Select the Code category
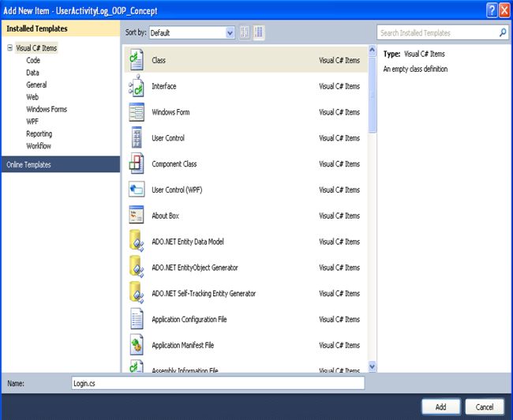This screenshot has width=513, height=420. coord(33,60)
